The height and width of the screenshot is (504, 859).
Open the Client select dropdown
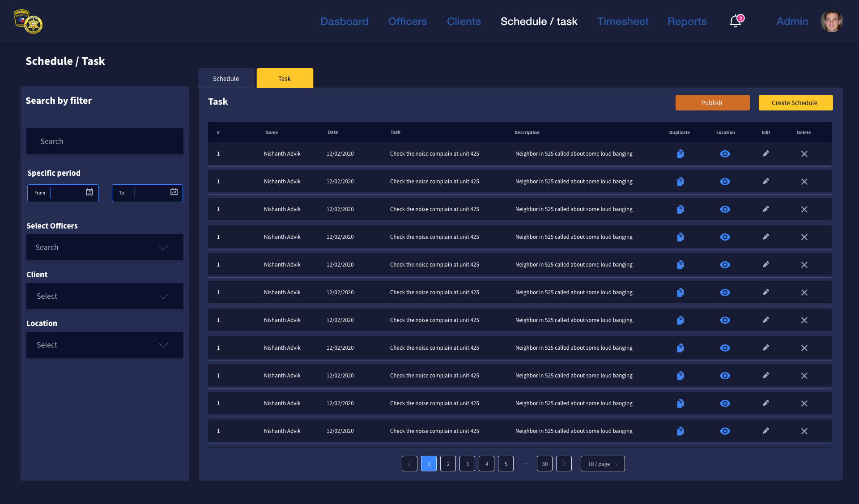coord(105,296)
